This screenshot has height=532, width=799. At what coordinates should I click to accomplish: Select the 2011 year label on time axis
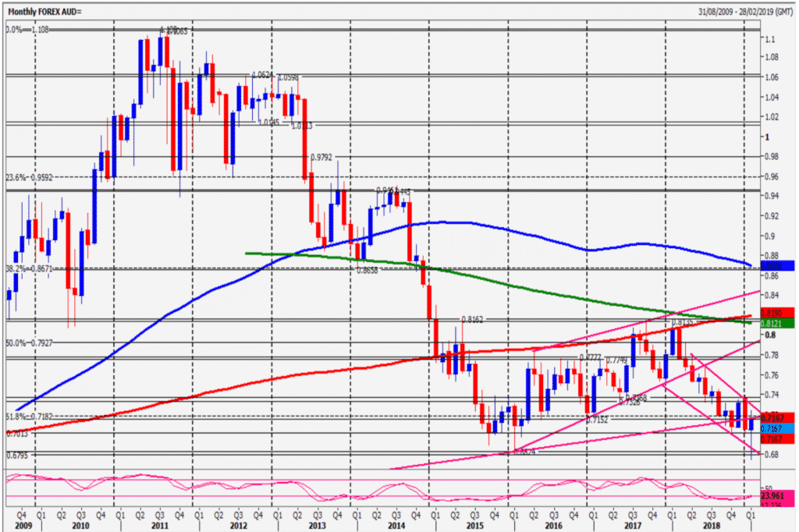(159, 526)
